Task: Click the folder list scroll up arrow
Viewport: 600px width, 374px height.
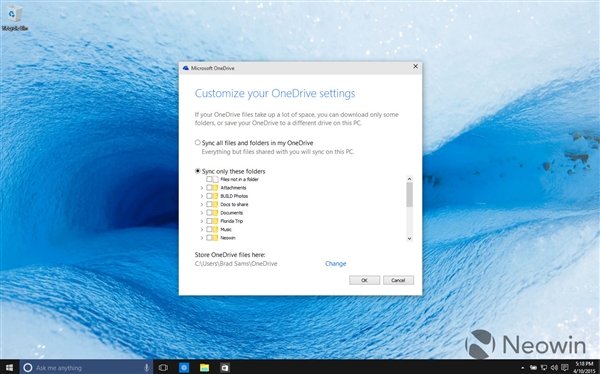Action: (x=409, y=179)
